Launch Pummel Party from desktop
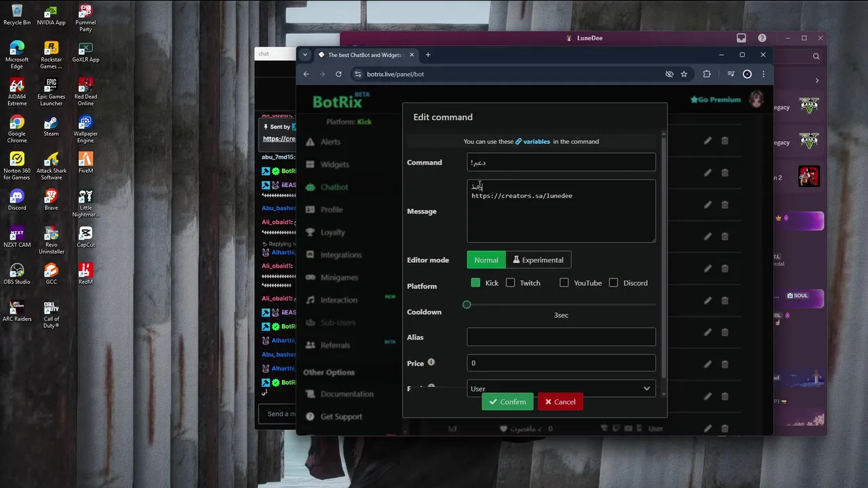868x488 pixels. click(85, 18)
